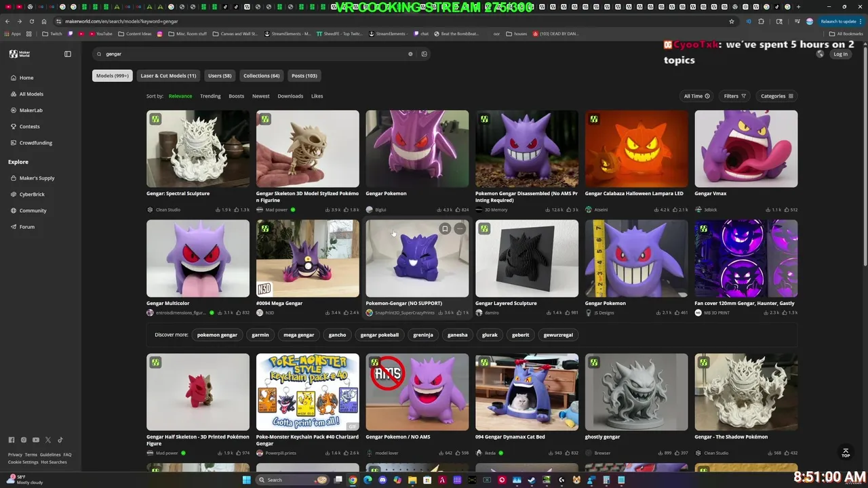Go to Home in the sidebar
This screenshot has width=868, height=488.
pos(22,78)
